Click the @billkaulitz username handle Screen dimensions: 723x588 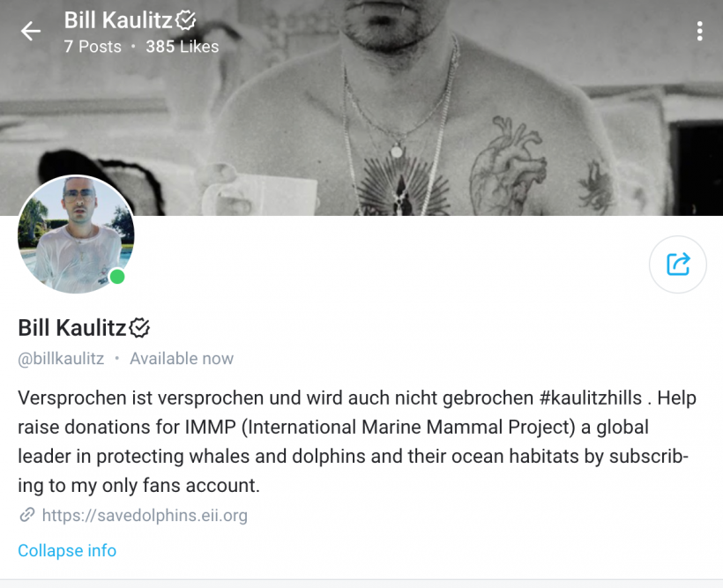click(61, 358)
